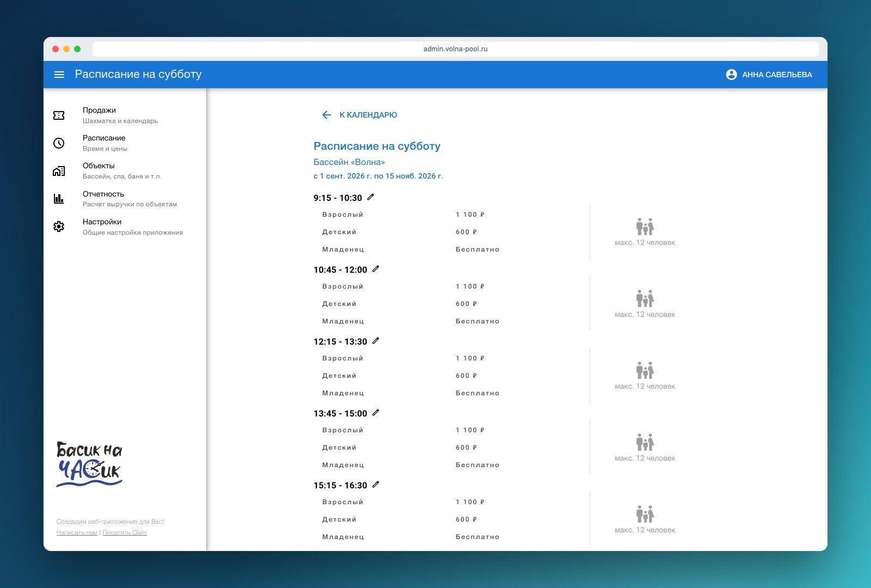Click the family icon in 13:45 slot
The height and width of the screenshot is (588, 871).
[x=645, y=442]
